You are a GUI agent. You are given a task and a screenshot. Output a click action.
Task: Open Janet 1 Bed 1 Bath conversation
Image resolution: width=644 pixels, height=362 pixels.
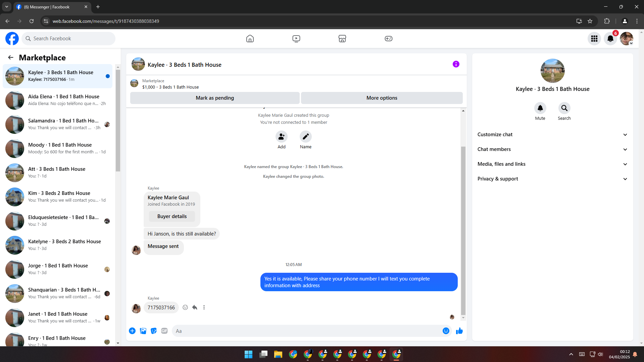(57, 317)
